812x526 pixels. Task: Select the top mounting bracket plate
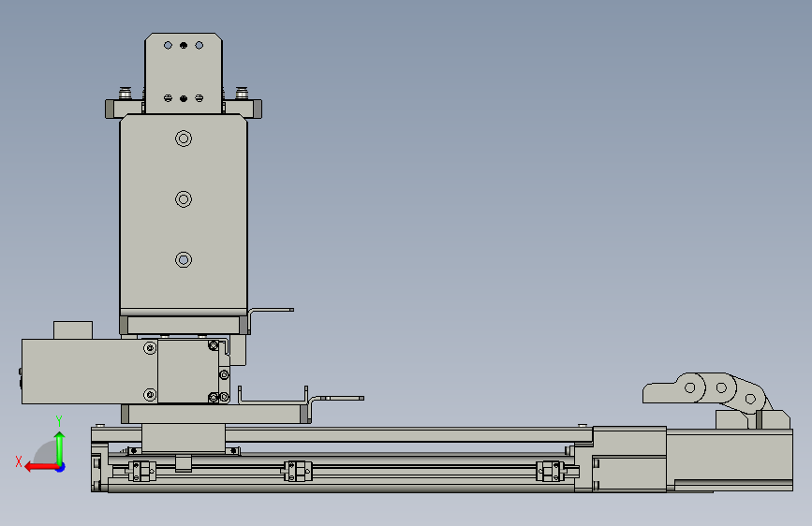tap(184, 73)
